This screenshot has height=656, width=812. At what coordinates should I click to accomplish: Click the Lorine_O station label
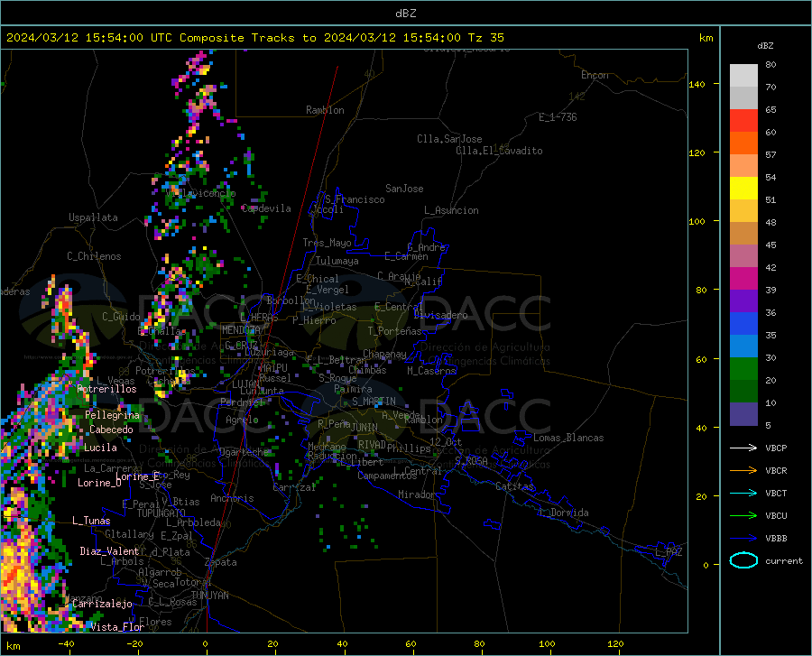(x=99, y=483)
